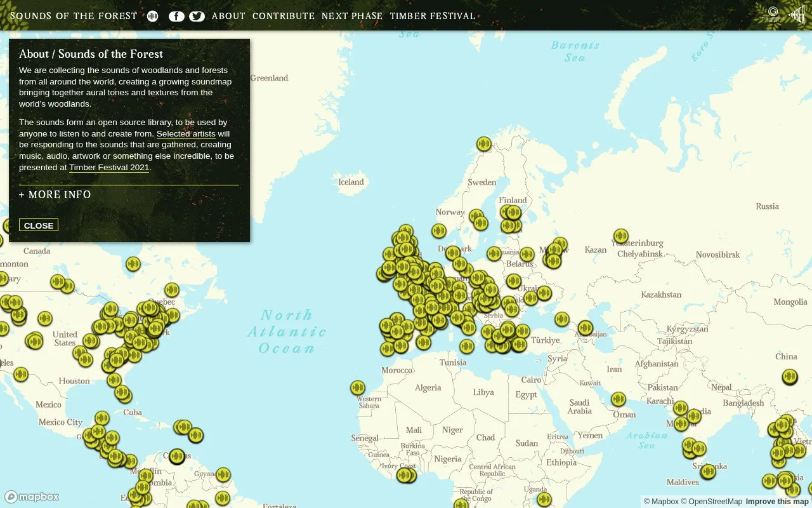Open the sound marker on Norway's west coast
This screenshot has width=812, height=508.
[439, 231]
